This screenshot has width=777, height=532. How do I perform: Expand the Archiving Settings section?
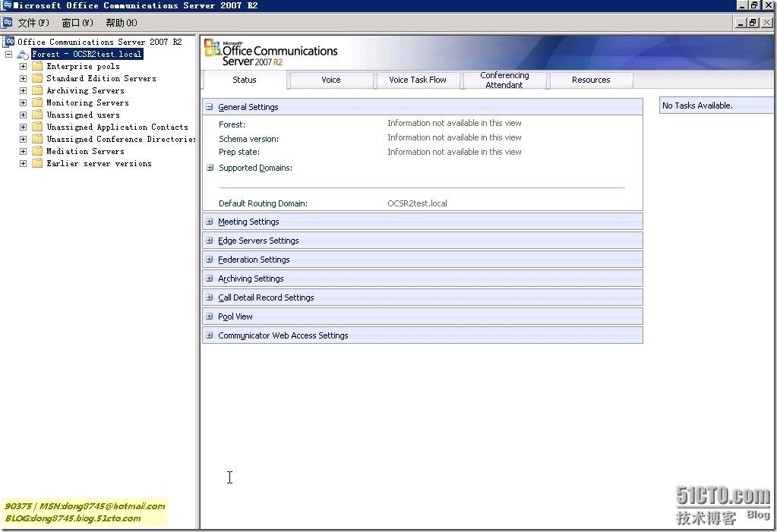coord(210,279)
